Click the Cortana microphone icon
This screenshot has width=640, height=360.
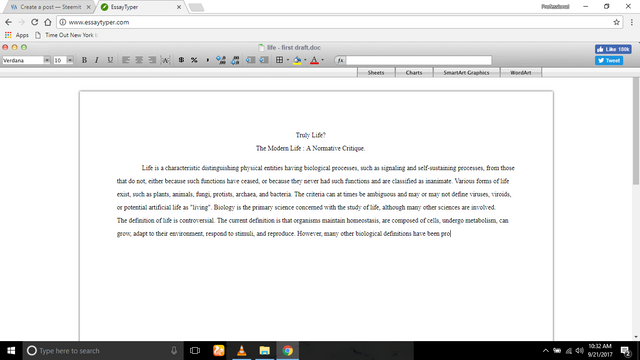coord(174,351)
